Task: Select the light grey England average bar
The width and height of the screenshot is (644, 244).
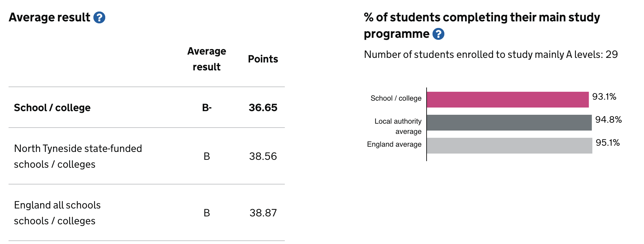Action: point(509,146)
